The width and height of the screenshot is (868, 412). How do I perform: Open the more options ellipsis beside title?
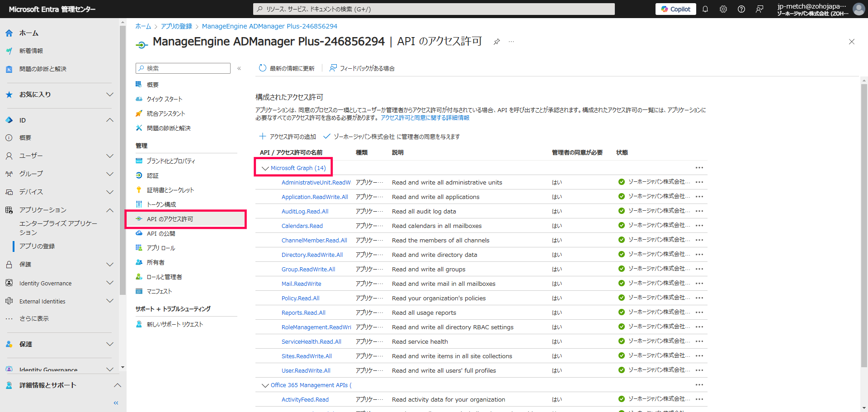[511, 42]
